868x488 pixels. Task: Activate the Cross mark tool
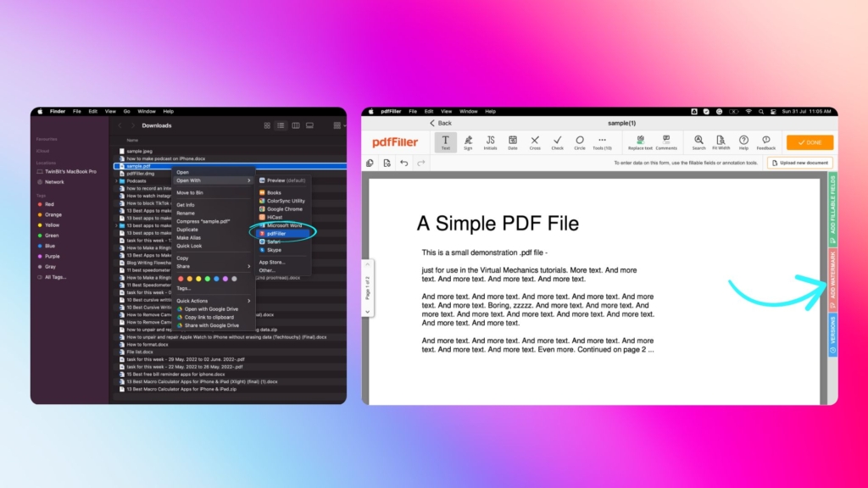pos(535,142)
